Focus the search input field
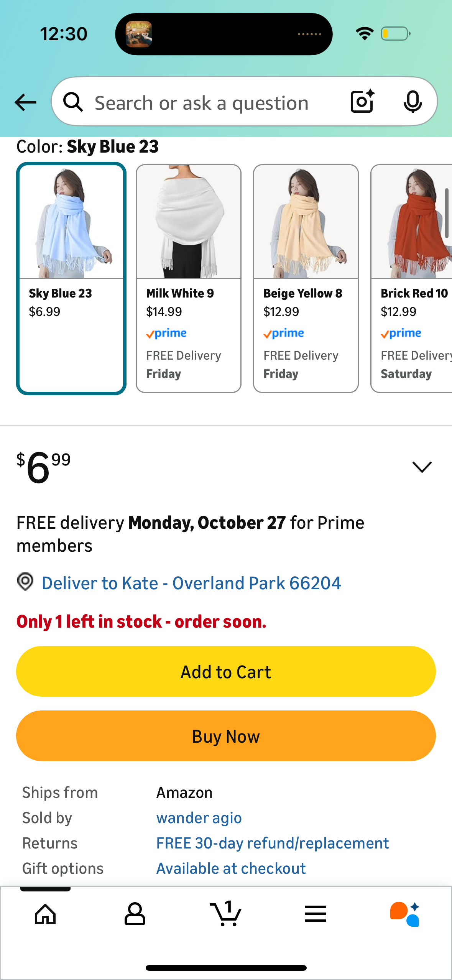Viewport: 452px width, 980px height. (202, 103)
